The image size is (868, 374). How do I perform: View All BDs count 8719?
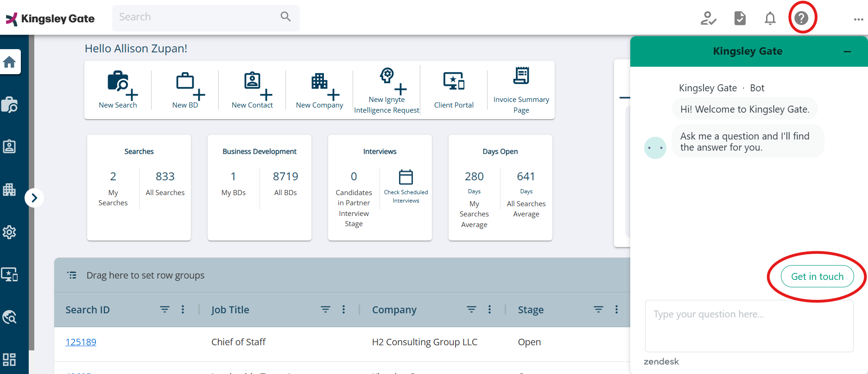point(285,177)
